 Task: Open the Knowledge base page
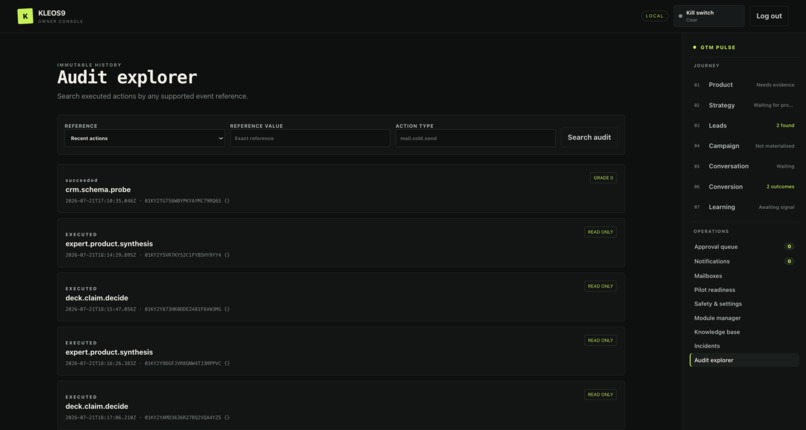click(744, 332)
